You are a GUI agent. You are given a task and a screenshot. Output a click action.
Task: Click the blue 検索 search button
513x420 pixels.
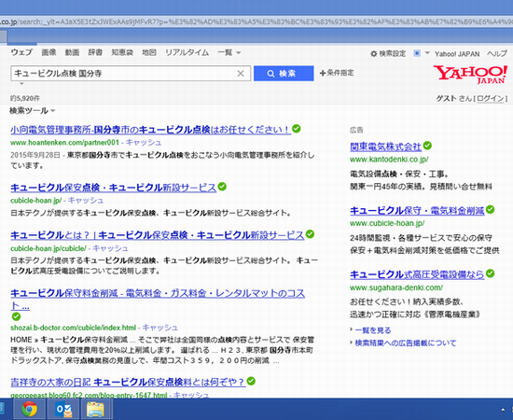tap(284, 74)
